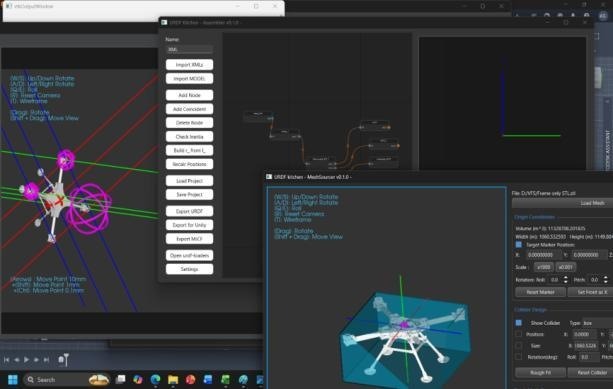The width and height of the screenshot is (613, 389).
Task: Open the collider Type box dropdown
Action: click(597, 323)
